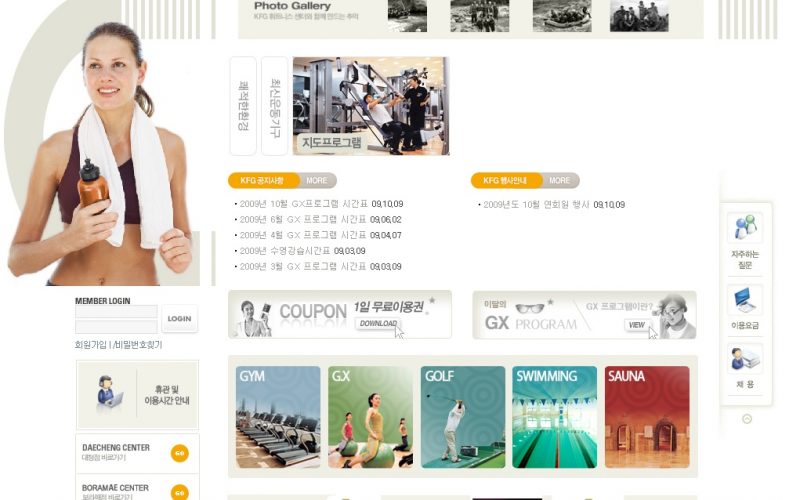This screenshot has height=500, width=800.
Task: Open the GYM category thumbnail
Action: pyautogui.click(x=278, y=417)
